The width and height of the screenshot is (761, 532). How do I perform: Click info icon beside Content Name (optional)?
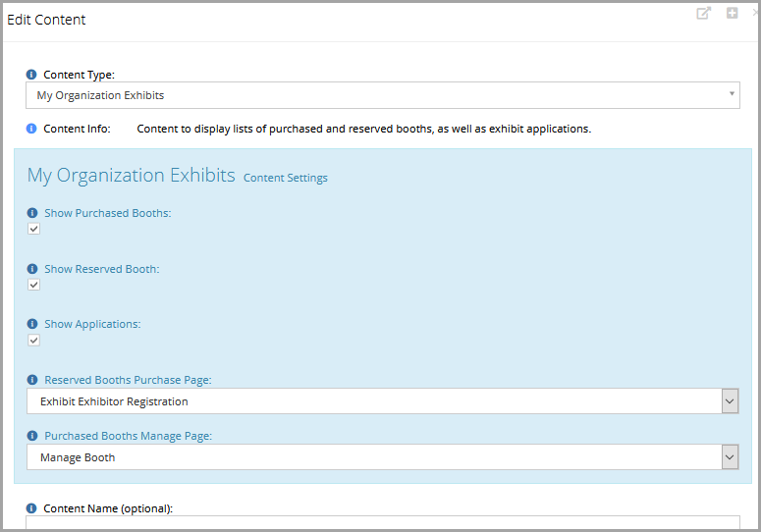pyautogui.click(x=31, y=508)
